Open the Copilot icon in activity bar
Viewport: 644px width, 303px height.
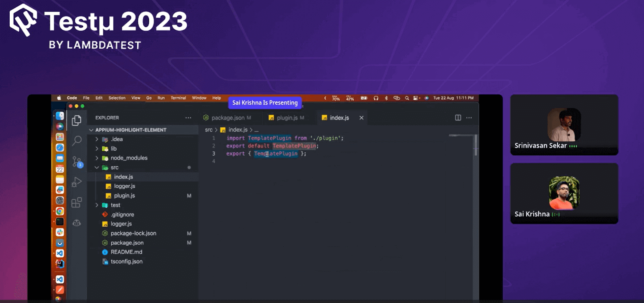pyautogui.click(x=76, y=223)
